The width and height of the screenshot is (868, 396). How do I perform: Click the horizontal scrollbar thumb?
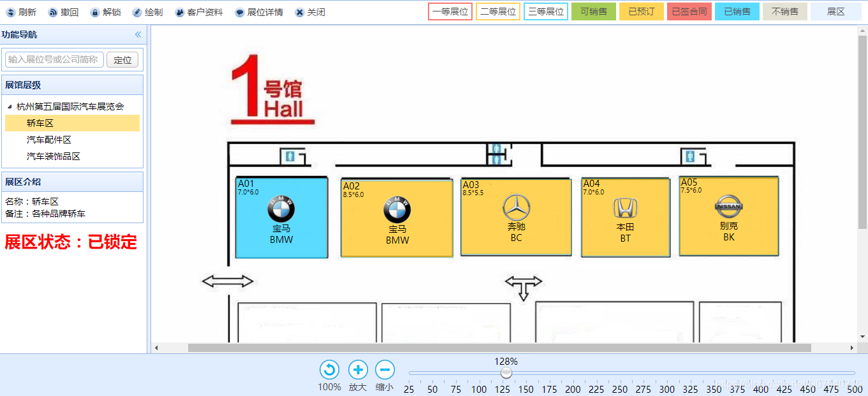tap(499, 348)
